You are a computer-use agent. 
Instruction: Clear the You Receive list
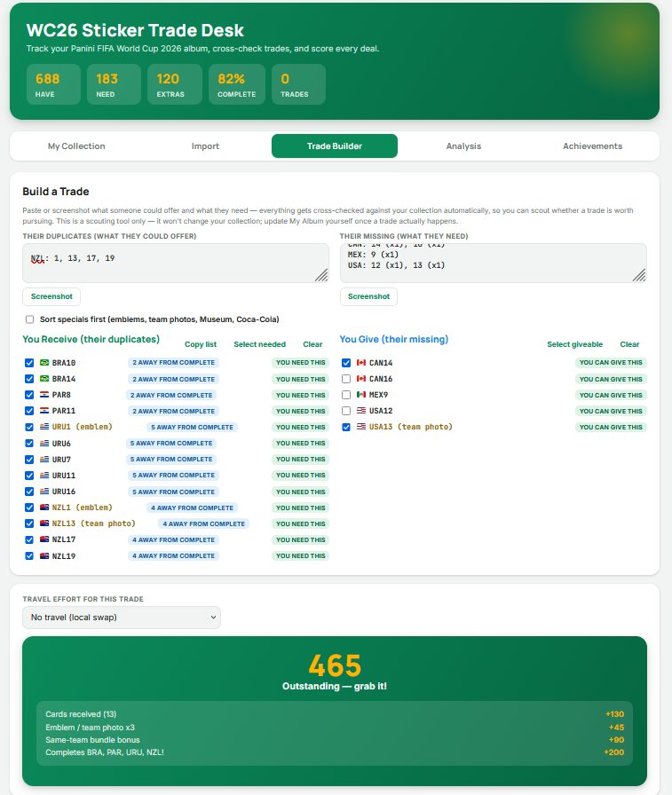pyautogui.click(x=312, y=344)
